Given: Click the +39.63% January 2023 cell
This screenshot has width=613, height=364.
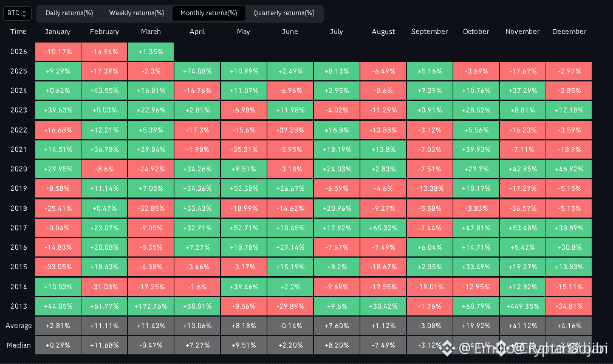Looking at the screenshot, I should [58, 110].
